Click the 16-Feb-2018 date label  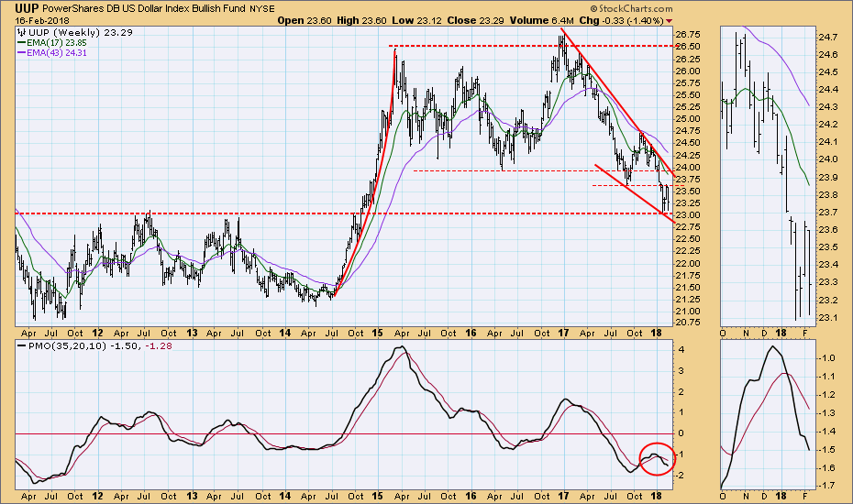(x=39, y=21)
